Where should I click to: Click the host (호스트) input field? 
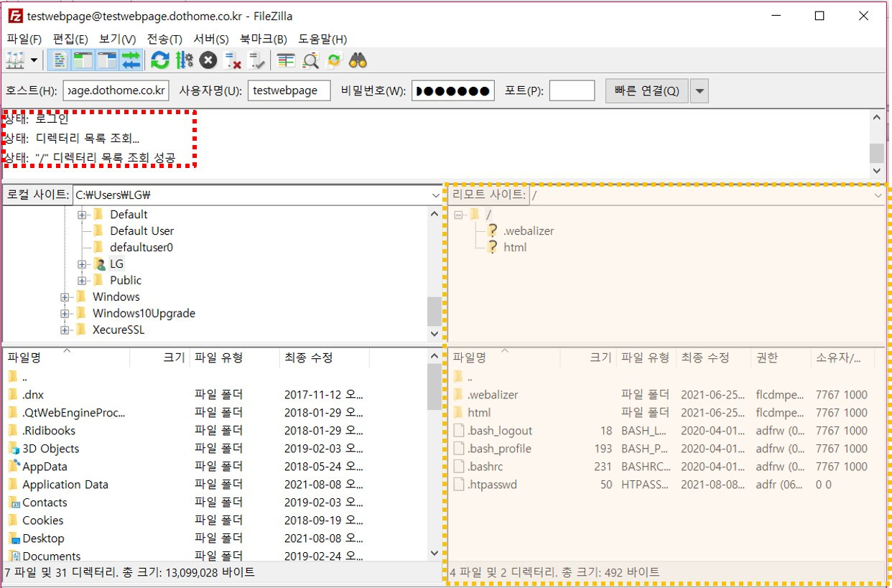[x=116, y=91]
